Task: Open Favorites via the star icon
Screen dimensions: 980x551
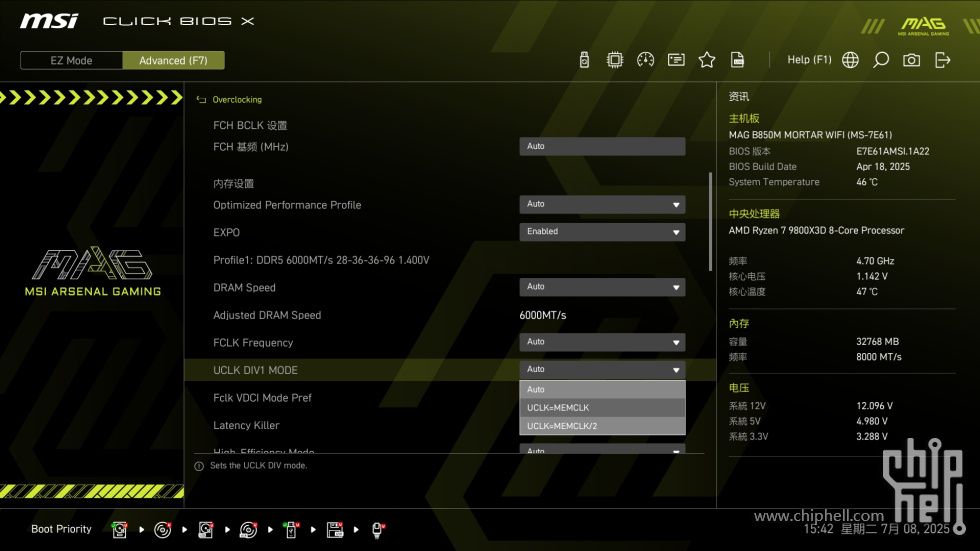Action: (x=706, y=60)
